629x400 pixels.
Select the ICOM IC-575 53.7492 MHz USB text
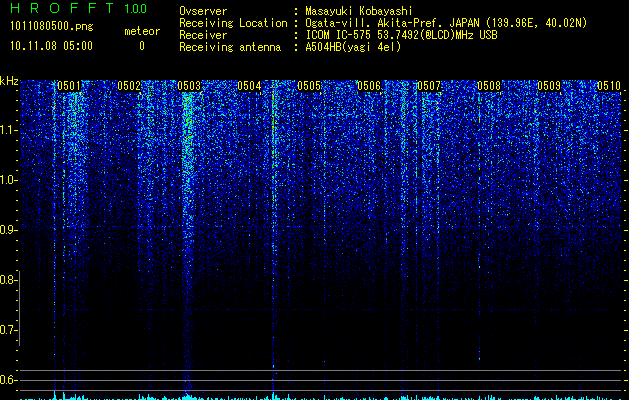pyautogui.click(x=402, y=35)
